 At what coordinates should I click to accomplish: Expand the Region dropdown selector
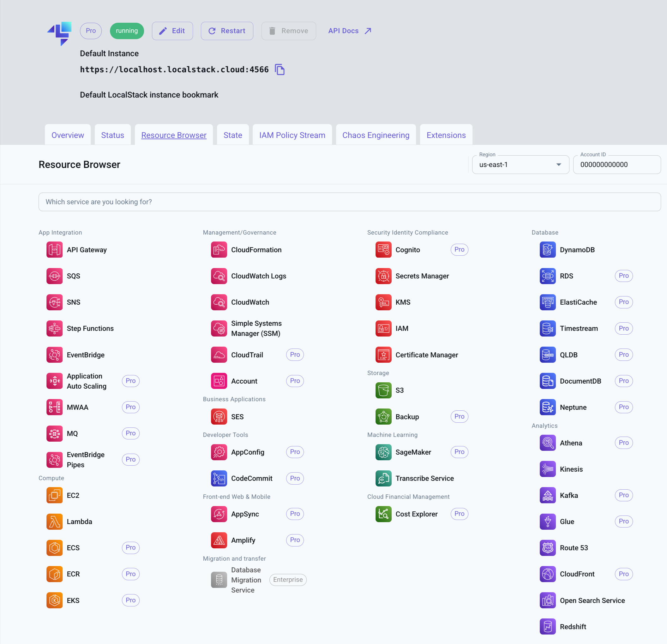tap(557, 164)
